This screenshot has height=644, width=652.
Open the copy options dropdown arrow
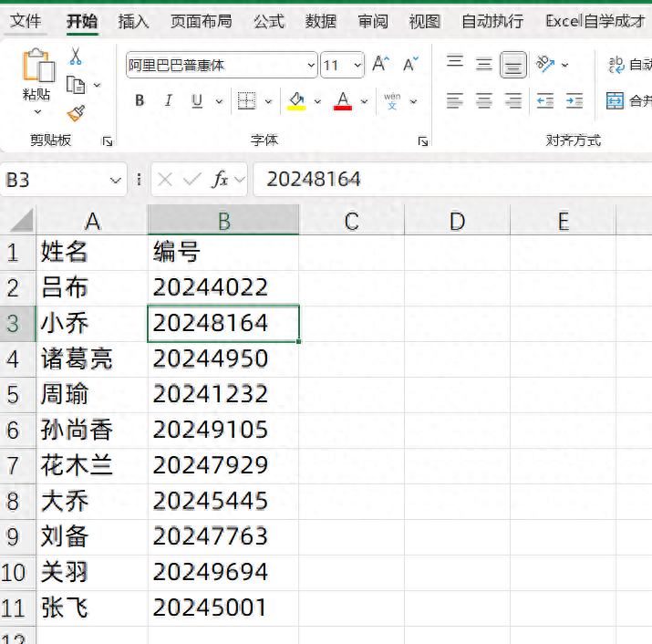[97, 85]
